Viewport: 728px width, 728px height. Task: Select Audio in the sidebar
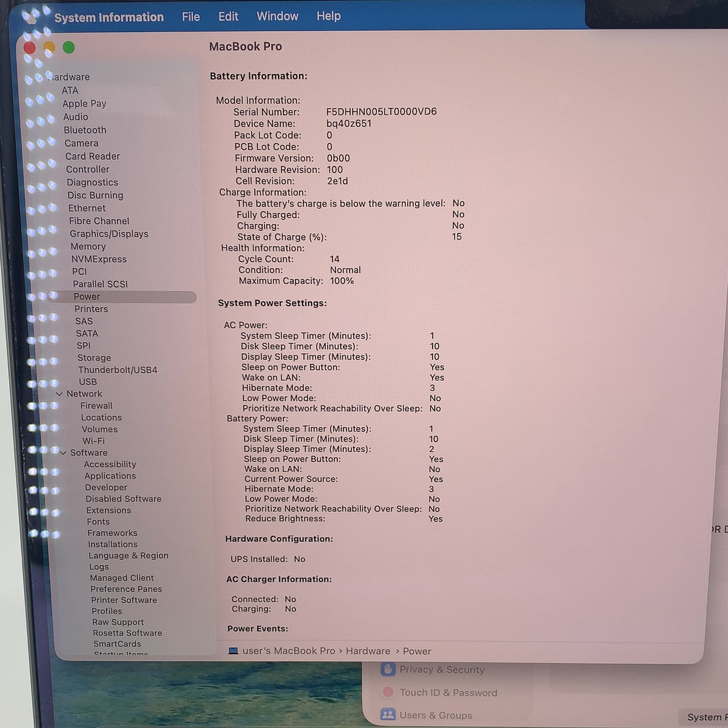(76, 117)
